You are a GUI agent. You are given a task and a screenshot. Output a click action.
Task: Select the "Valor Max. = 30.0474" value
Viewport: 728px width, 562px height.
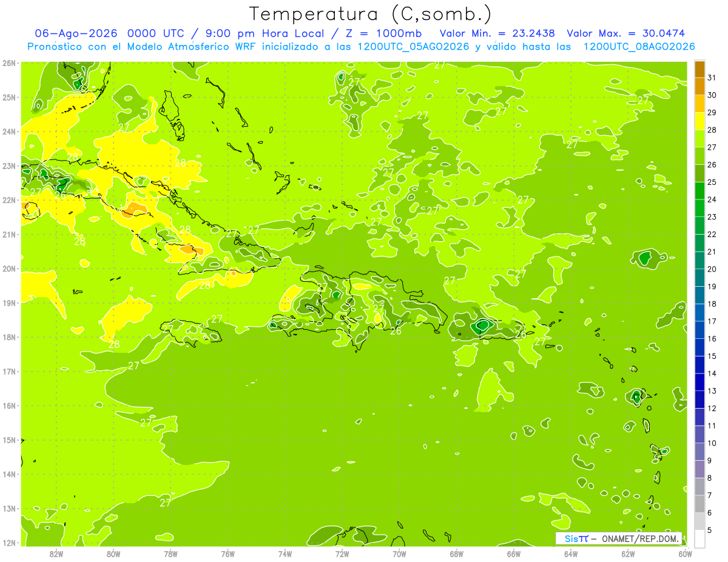coord(626,33)
